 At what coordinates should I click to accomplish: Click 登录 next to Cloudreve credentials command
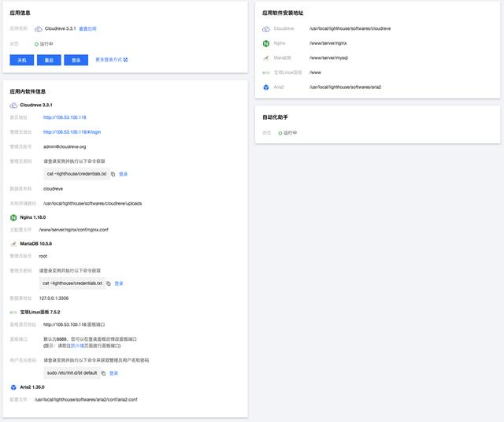click(x=124, y=174)
